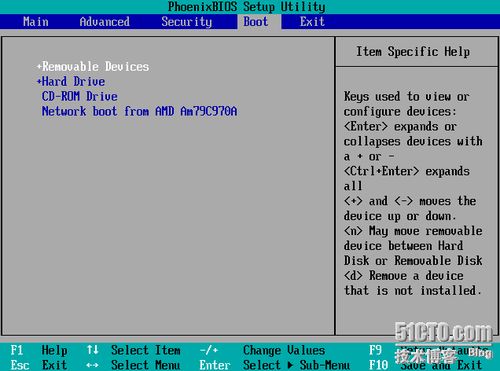This screenshot has width=500, height=371.
Task: Expand the plus sign beside Removable Devices
Action: pyautogui.click(x=39, y=67)
